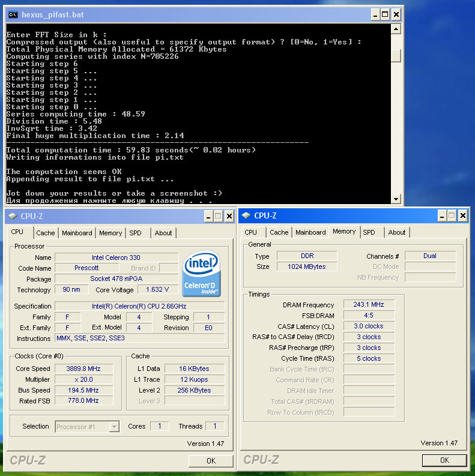Click the L1 Trace value '12 Kuops'

[195, 379]
